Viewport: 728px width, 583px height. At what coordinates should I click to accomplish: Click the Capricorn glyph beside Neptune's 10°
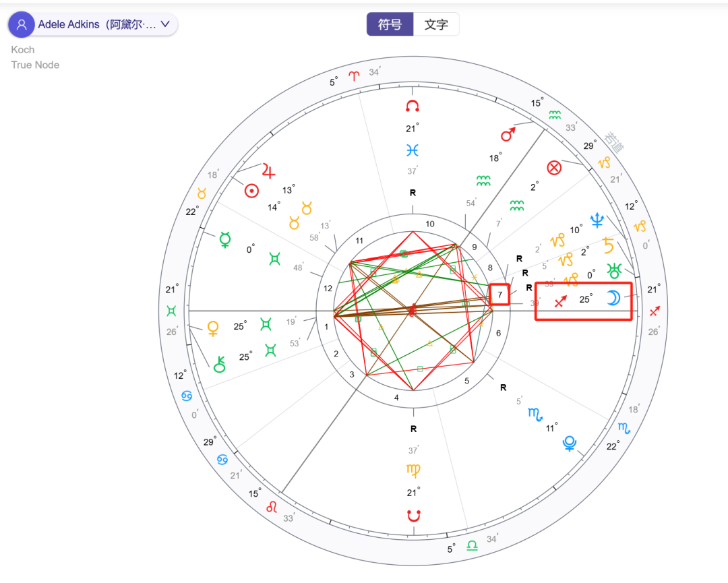coord(557,240)
